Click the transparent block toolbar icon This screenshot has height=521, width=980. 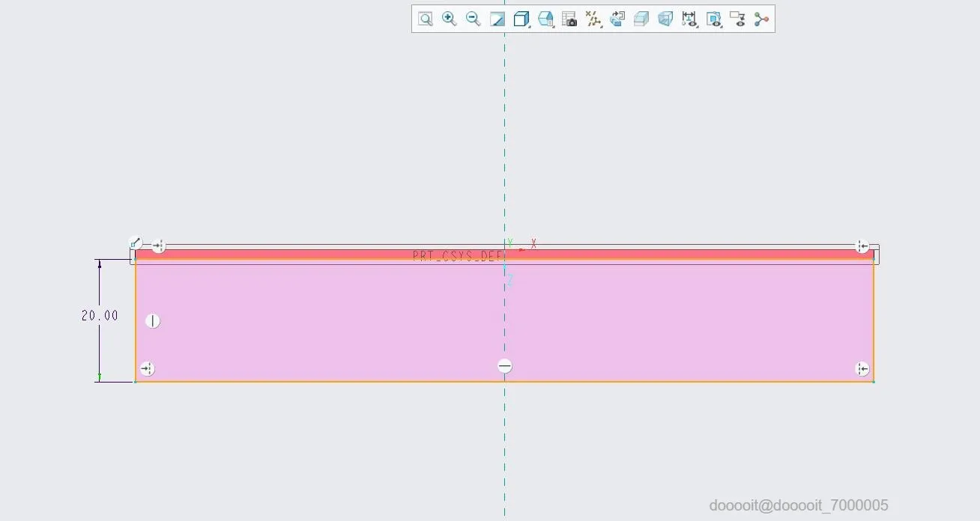point(665,19)
